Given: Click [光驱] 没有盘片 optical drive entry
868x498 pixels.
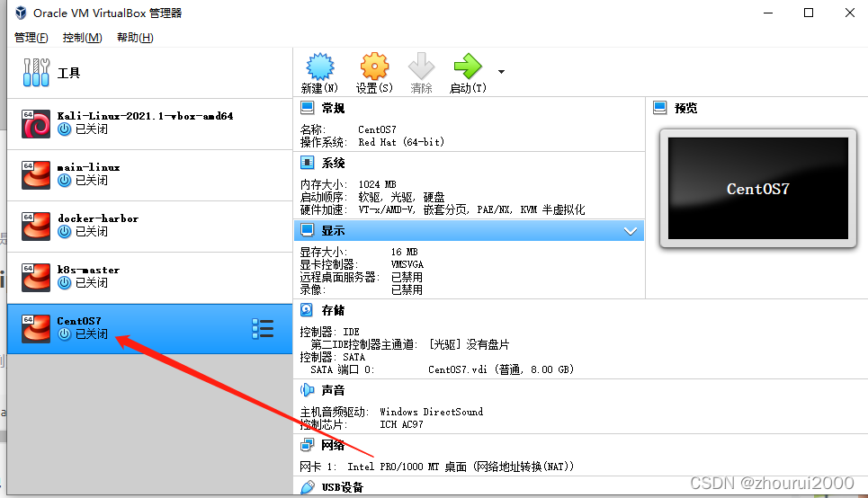Looking at the screenshot, I should pos(469,344).
